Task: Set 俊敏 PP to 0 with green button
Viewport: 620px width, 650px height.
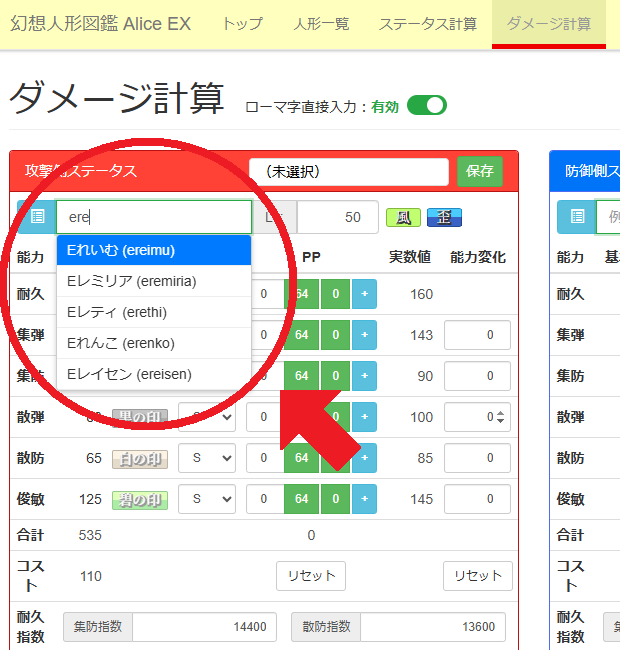Action: [336, 499]
